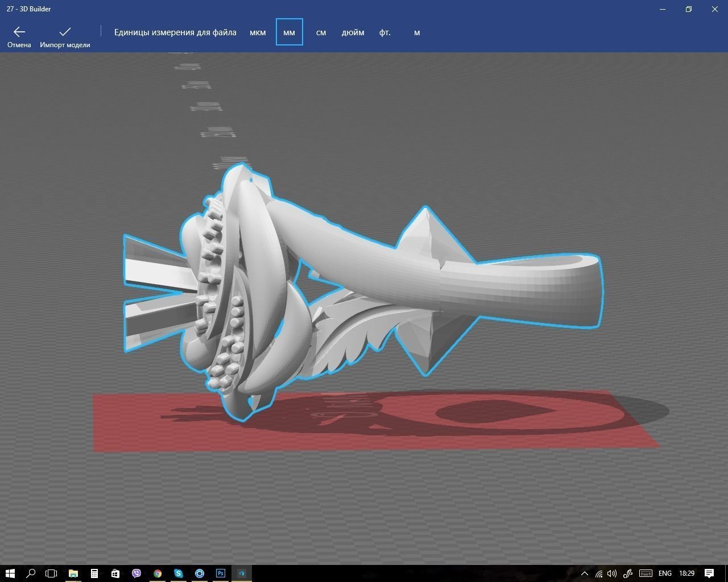Choose см measurement unit
Image resolution: width=728 pixels, height=582 pixels.
point(321,32)
